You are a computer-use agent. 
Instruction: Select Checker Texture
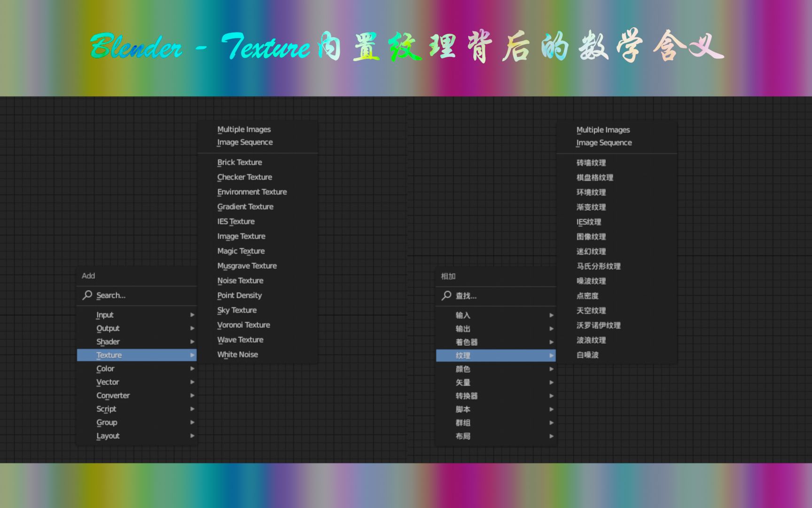244,177
